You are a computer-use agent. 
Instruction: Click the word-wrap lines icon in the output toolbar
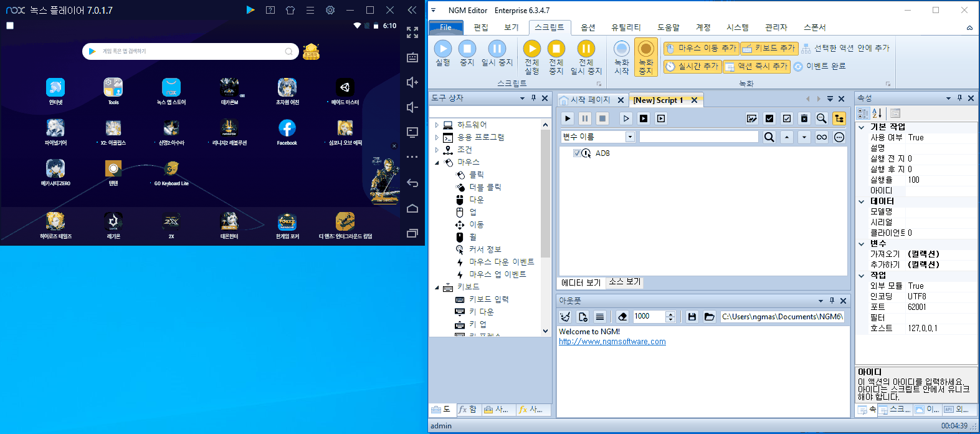point(600,317)
